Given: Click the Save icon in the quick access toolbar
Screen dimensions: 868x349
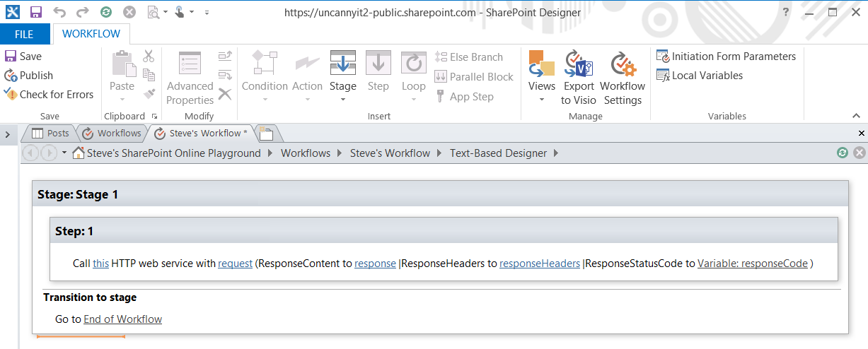Looking at the screenshot, I should point(35,12).
